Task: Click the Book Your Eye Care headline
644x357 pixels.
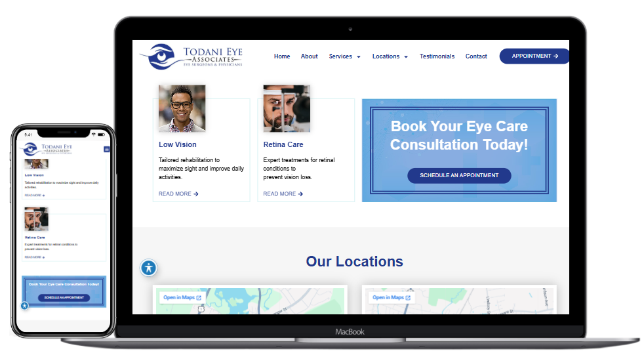Action: coord(459,135)
